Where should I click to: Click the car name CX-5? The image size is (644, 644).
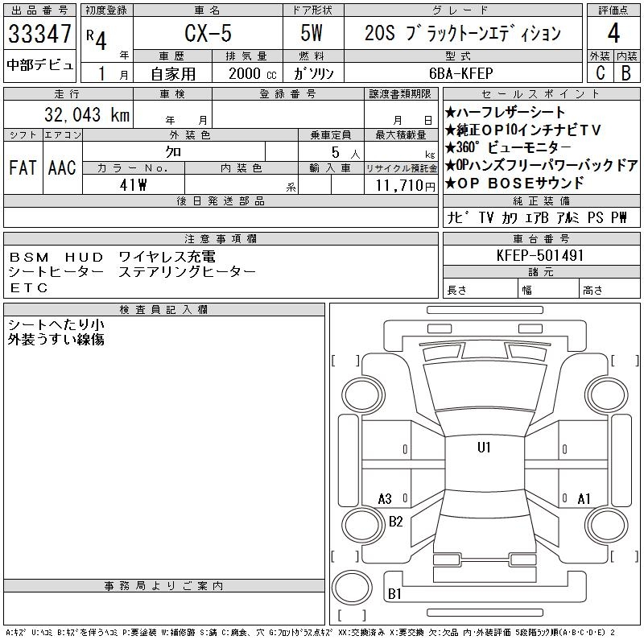208,33
